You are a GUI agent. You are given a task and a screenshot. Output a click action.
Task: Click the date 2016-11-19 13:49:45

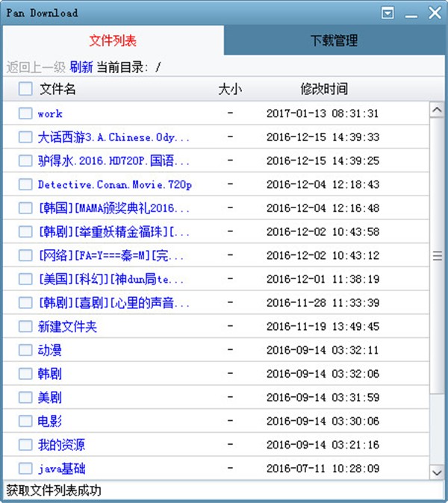pyautogui.click(x=323, y=327)
